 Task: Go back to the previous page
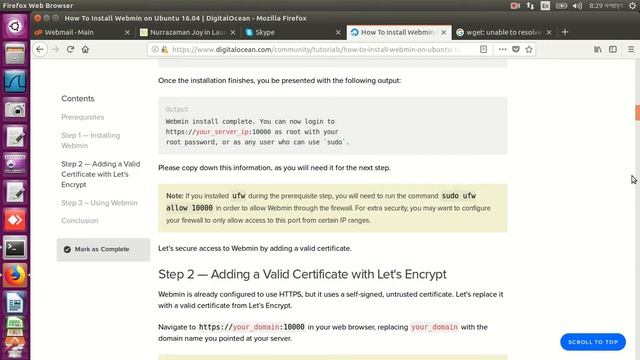click(40, 49)
